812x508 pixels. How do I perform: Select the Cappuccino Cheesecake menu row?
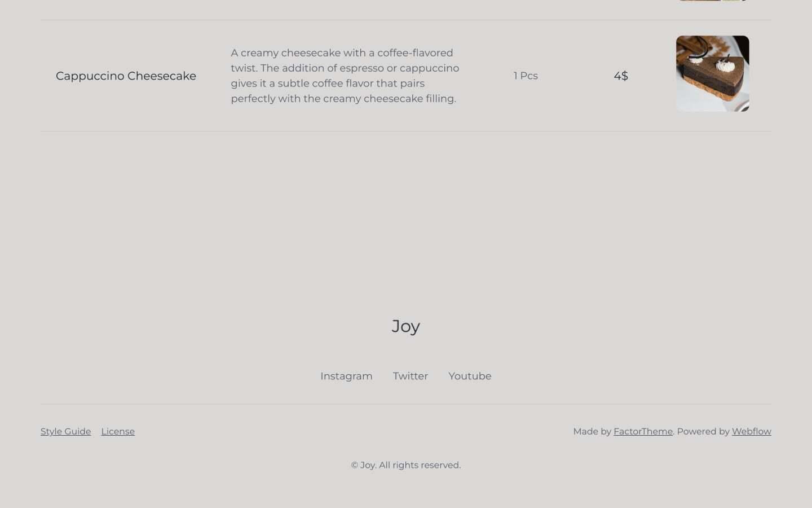click(406, 76)
